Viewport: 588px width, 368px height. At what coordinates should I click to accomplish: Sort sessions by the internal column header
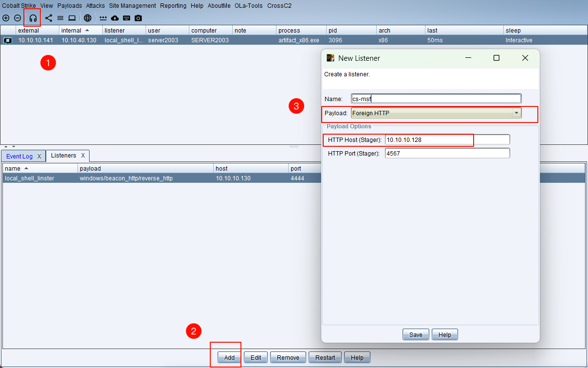(80, 31)
